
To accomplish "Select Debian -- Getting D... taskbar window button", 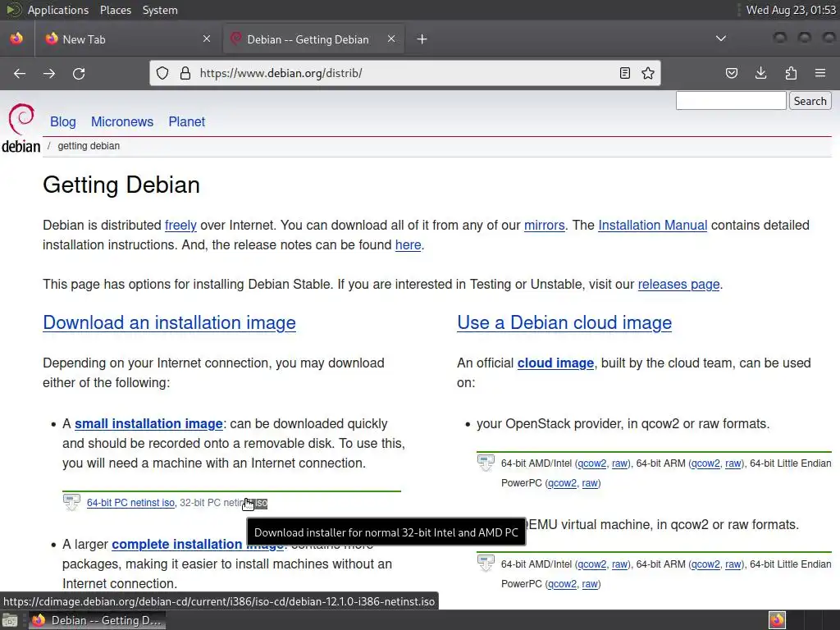I will pos(97,620).
